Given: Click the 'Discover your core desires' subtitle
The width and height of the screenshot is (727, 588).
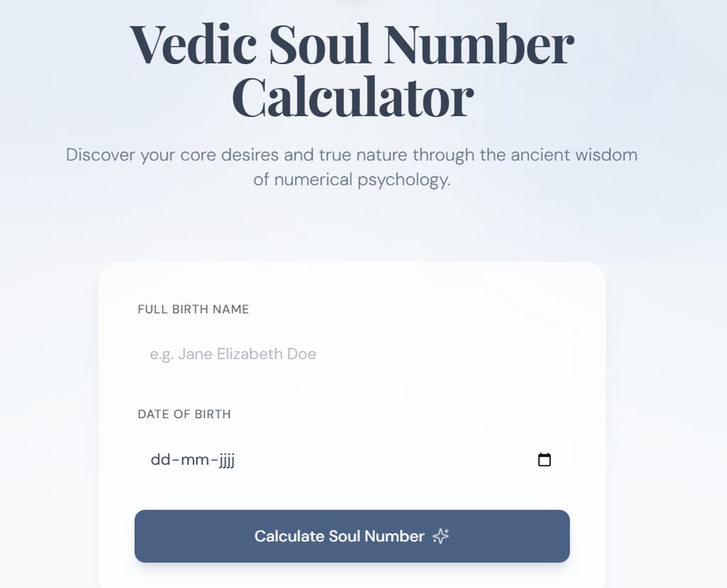Looking at the screenshot, I should pos(213,155).
